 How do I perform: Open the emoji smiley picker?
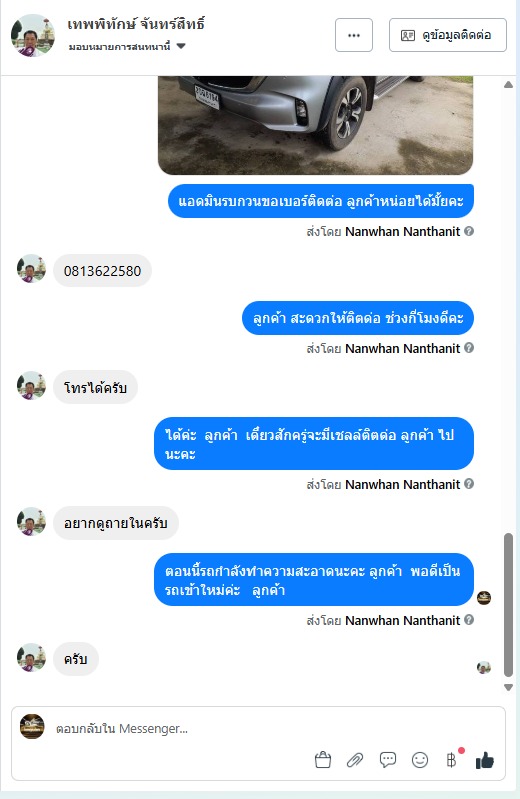click(420, 760)
